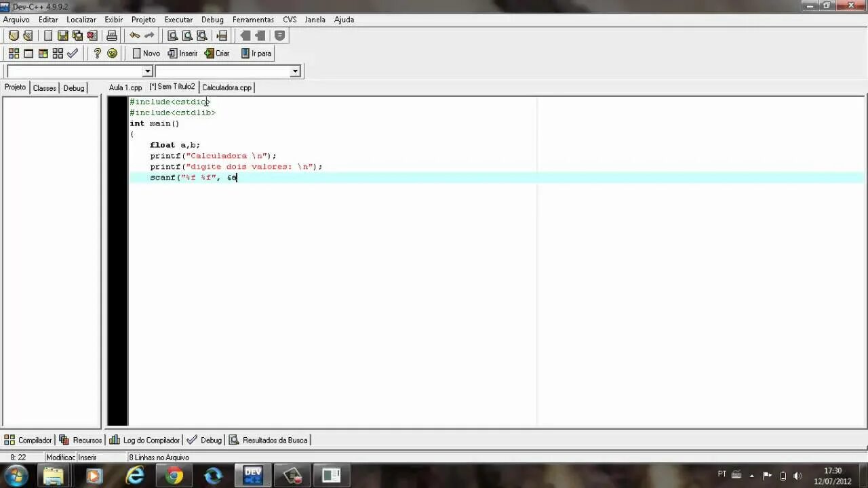The height and width of the screenshot is (488, 868).
Task: Click the Inserir toolbar button
Action: [x=182, y=54]
